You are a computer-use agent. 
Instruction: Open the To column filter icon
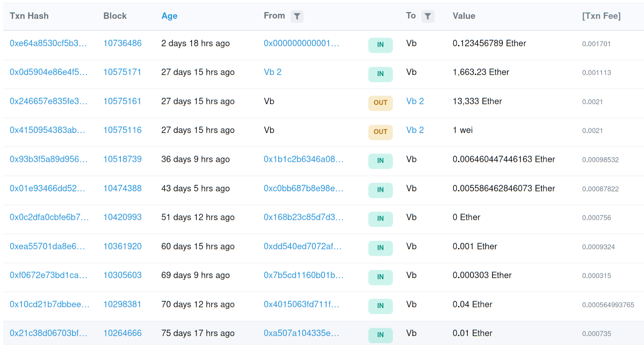pyautogui.click(x=428, y=16)
